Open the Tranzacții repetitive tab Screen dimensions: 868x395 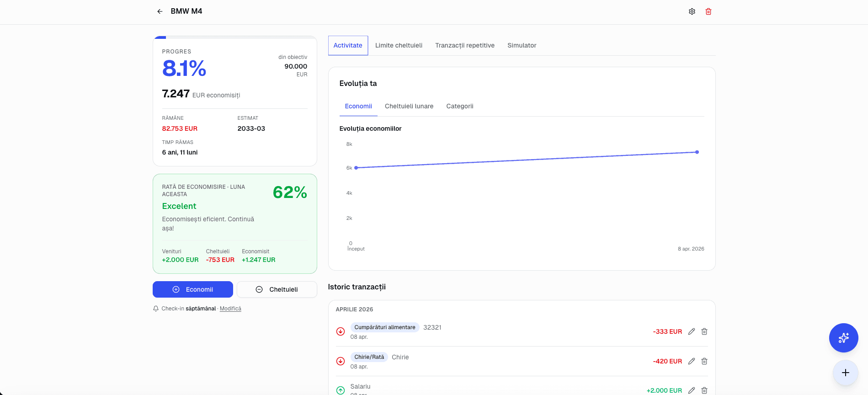pos(465,45)
